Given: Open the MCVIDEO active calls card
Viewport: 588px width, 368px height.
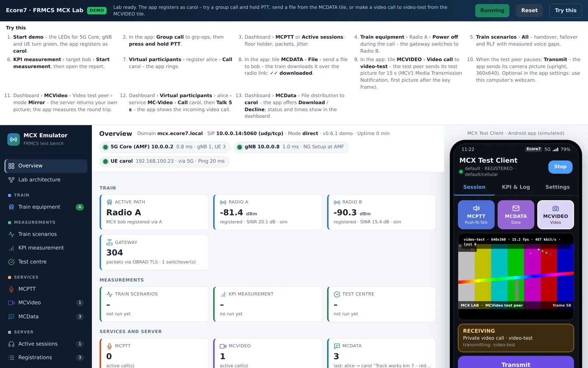Looking at the screenshot, I should (268, 353).
